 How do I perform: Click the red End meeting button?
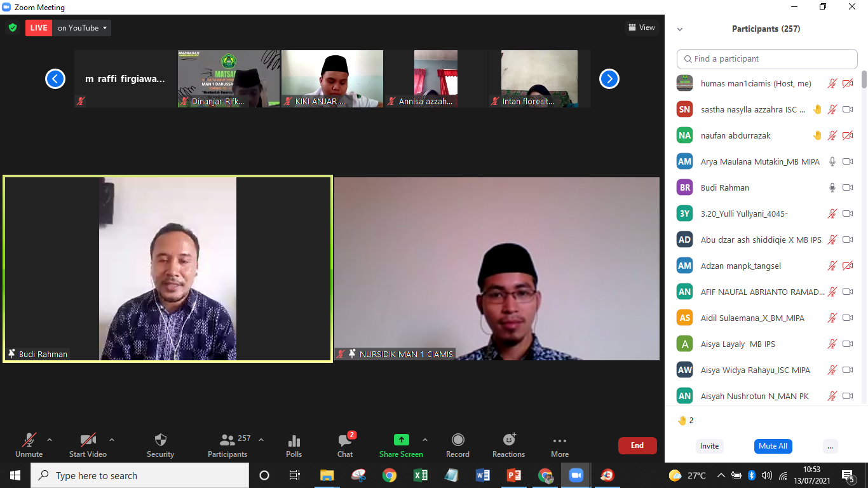click(x=637, y=445)
